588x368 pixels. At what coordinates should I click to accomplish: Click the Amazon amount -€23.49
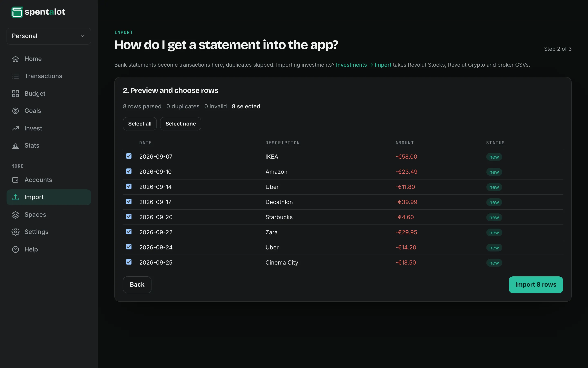[406, 172]
